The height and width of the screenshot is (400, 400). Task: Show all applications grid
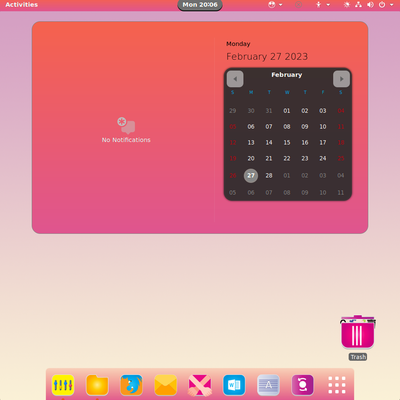[x=337, y=385]
